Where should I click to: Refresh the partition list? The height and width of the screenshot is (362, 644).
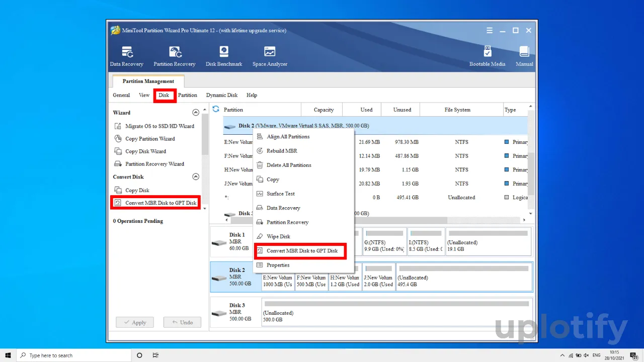pos(216,109)
